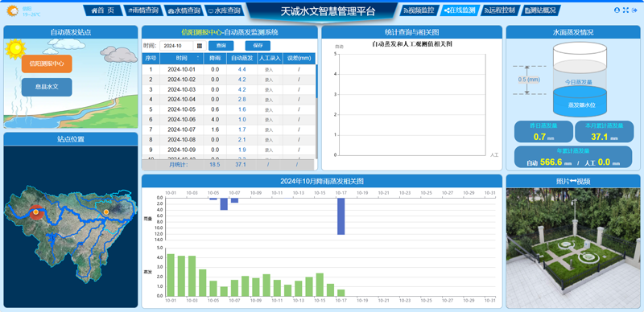The image size is (644, 312).
Task: Click the 0.5 (mm) gauge label
Action: 529,80
